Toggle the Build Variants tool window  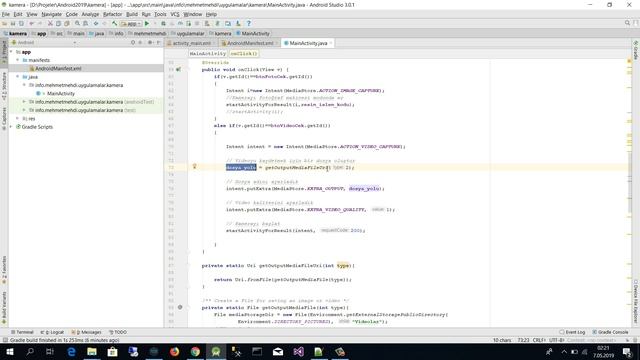tap(4, 308)
